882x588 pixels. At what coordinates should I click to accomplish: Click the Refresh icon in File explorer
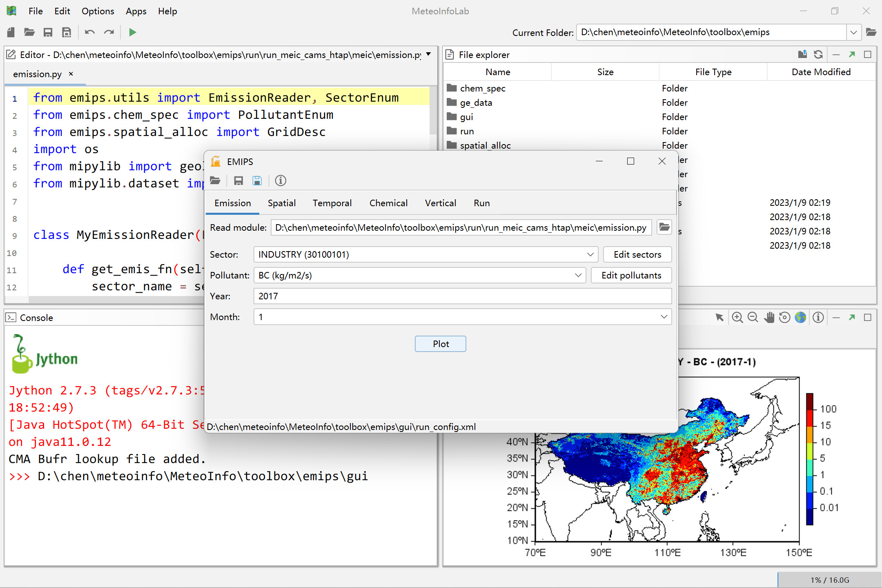[x=818, y=54]
